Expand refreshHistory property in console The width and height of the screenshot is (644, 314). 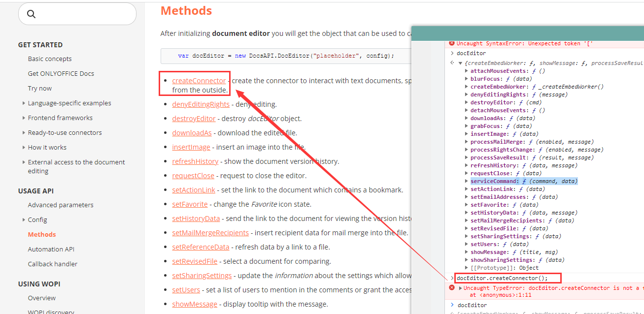467,165
